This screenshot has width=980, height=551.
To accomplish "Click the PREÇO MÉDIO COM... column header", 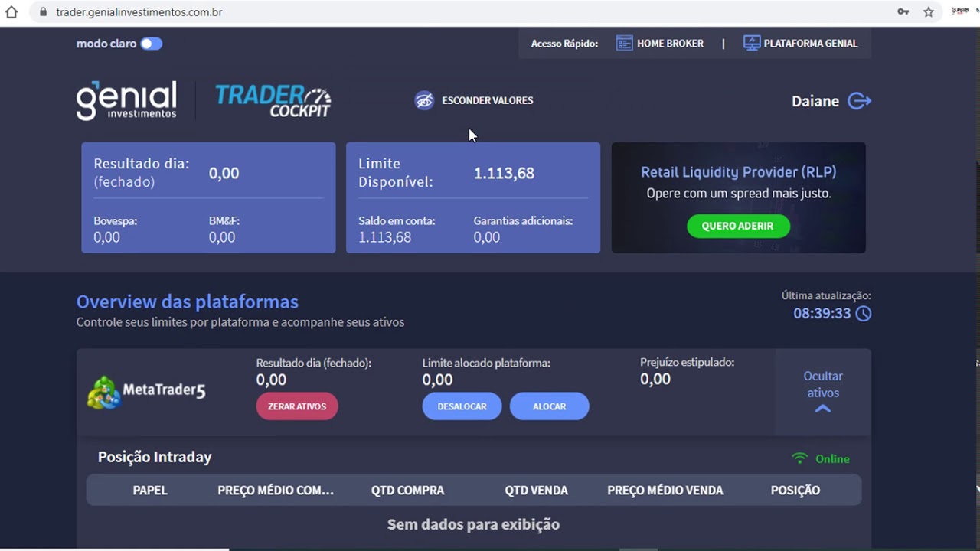I will [276, 491].
